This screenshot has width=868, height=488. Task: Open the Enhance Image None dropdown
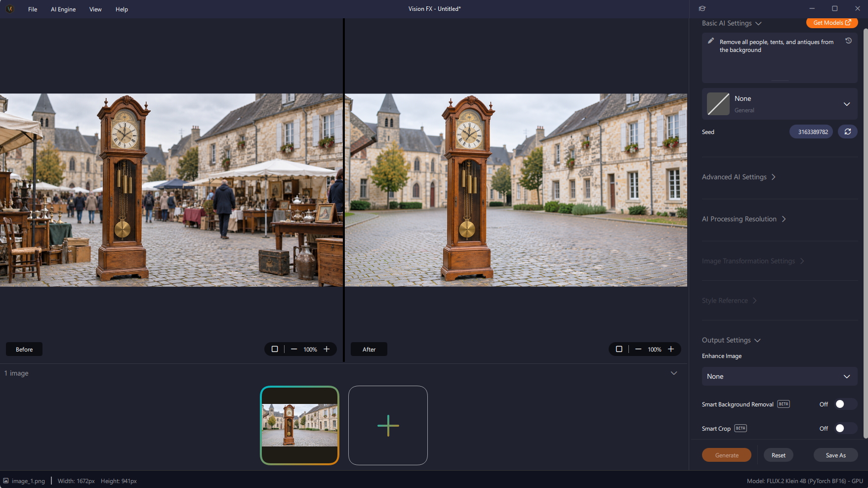point(780,376)
